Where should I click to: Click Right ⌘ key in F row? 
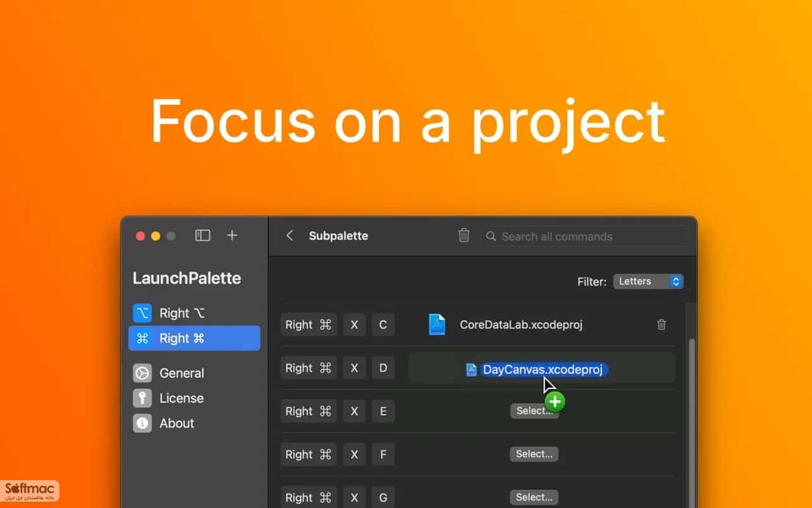(309, 454)
